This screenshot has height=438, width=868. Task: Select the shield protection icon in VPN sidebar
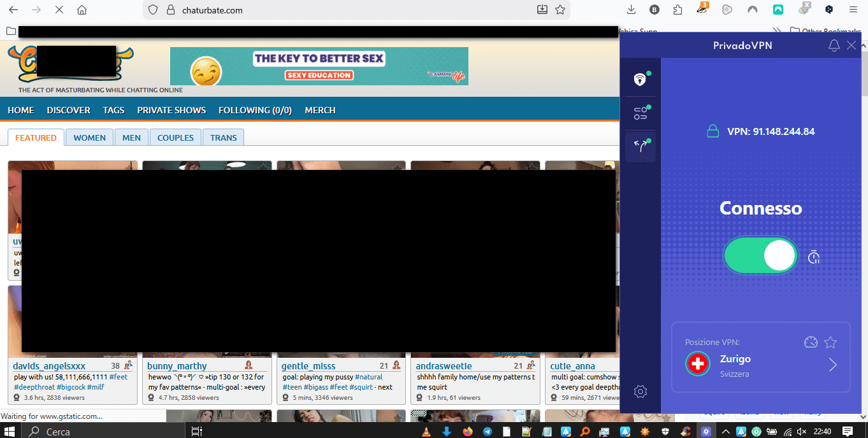(640, 80)
